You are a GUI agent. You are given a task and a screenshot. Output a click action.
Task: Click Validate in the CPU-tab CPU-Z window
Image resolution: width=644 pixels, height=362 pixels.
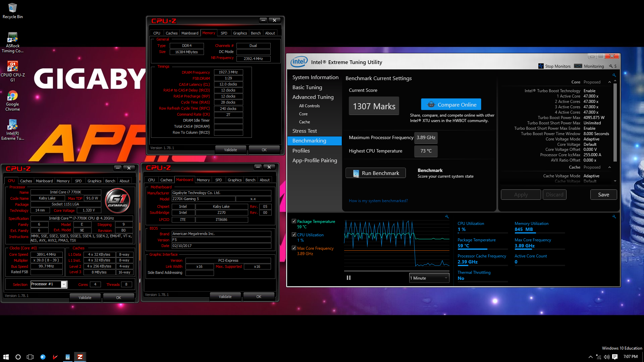[x=85, y=298]
